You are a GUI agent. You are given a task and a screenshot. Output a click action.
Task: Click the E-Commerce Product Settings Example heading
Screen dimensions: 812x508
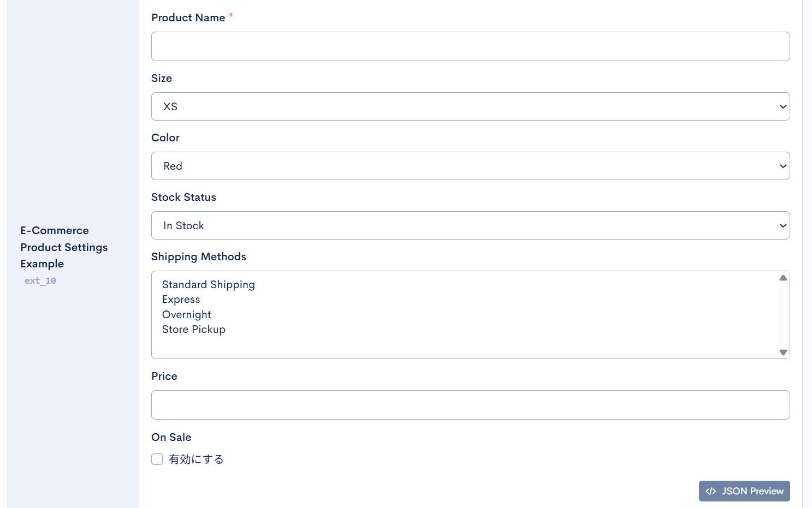(x=64, y=247)
